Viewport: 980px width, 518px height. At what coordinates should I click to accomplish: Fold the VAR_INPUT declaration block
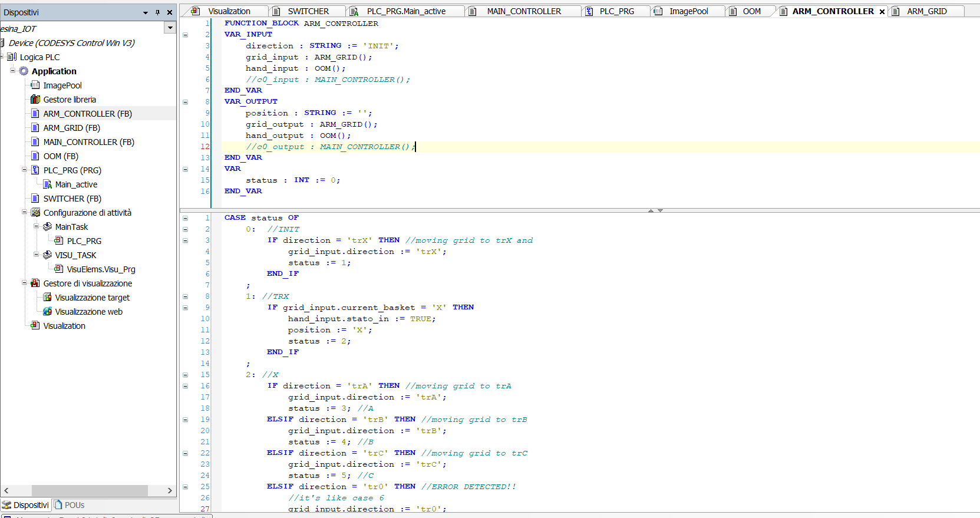(185, 35)
